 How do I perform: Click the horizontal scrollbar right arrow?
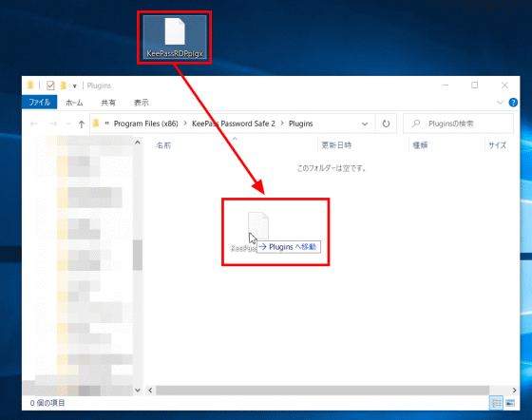515,391
